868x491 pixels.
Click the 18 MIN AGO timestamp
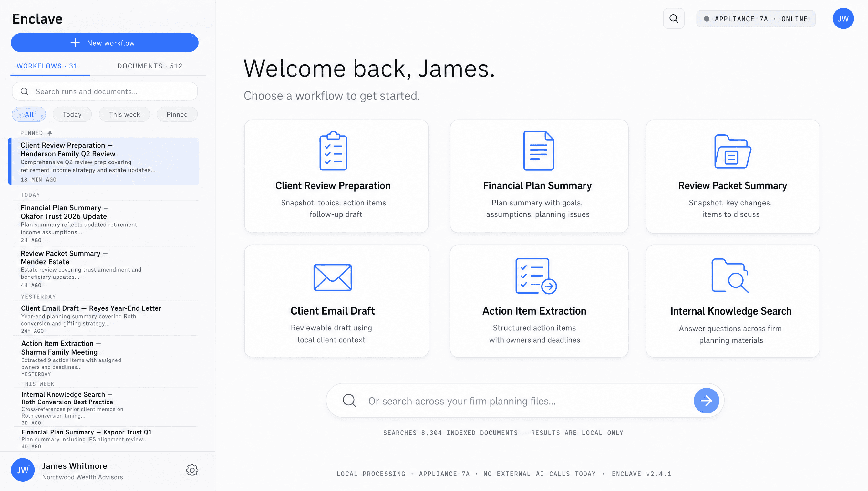click(38, 179)
